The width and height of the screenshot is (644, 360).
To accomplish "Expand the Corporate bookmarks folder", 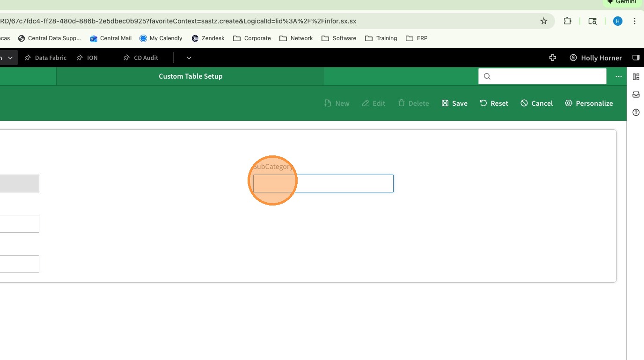I will tap(252, 38).
